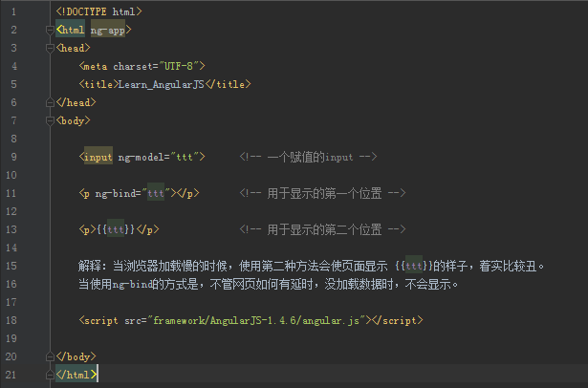Collapse the html tag fold on line 2
Screen dimensions: 588x388
coord(50,30)
